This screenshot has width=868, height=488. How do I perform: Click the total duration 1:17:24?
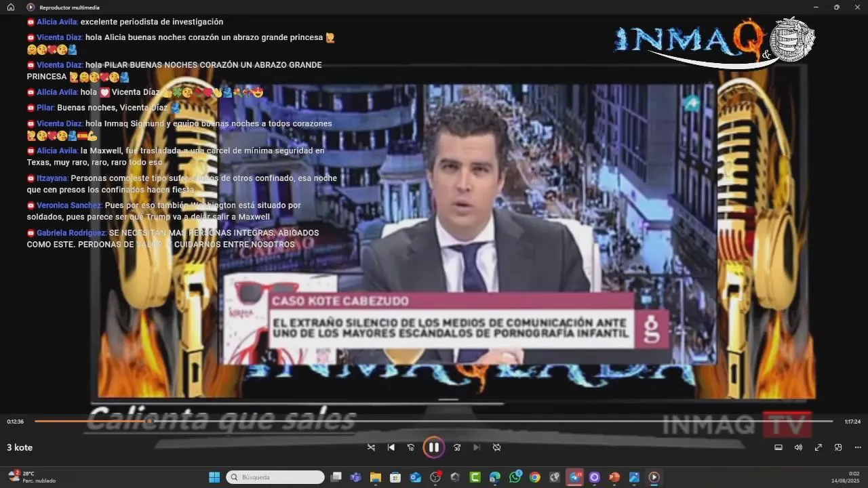pyautogui.click(x=852, y=422)
